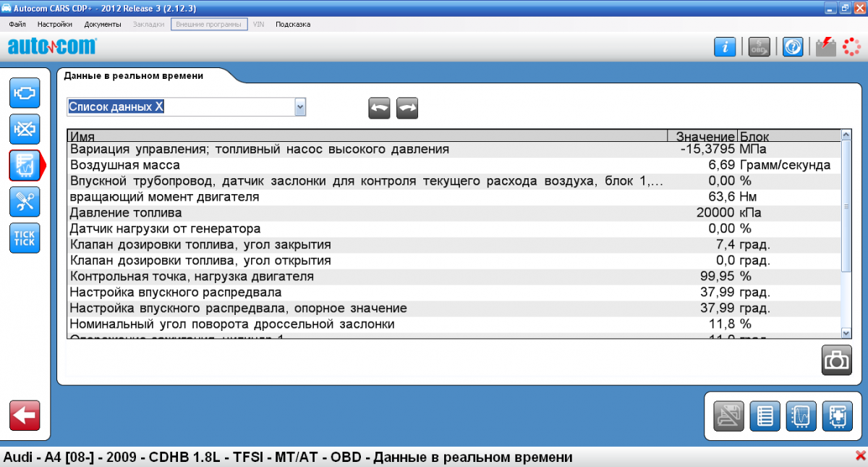868x467 pixels.
Task: Switch to graph view icon
Action: click(x=801, y=416)
